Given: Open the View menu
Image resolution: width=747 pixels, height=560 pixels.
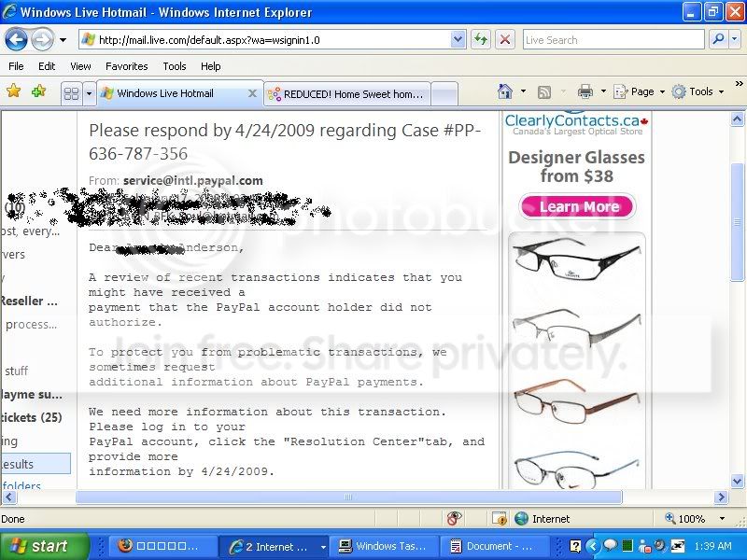Looking at the screenshot, I should 80,66.
